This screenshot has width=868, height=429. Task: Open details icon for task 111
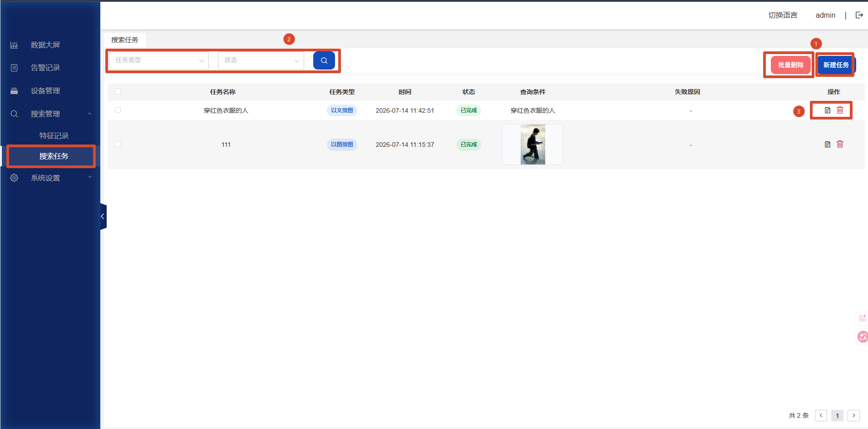coord(827,145)
